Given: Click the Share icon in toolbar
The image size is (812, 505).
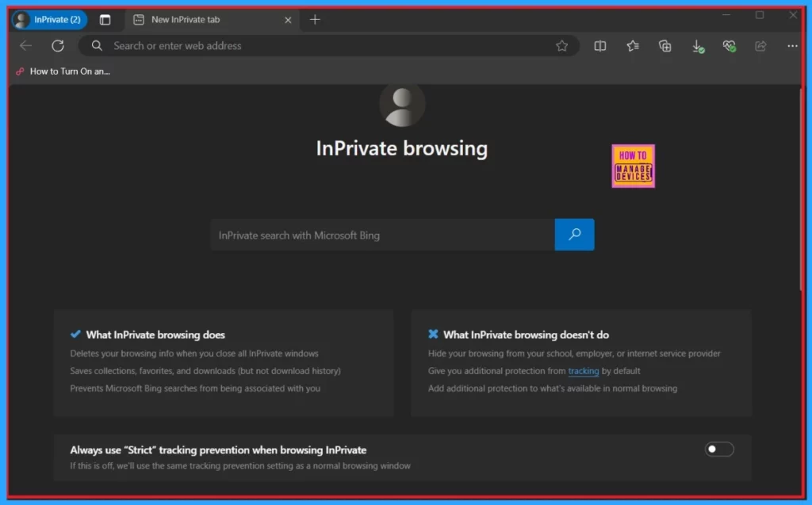Looking at the screenshot, I should coord(760,45).
